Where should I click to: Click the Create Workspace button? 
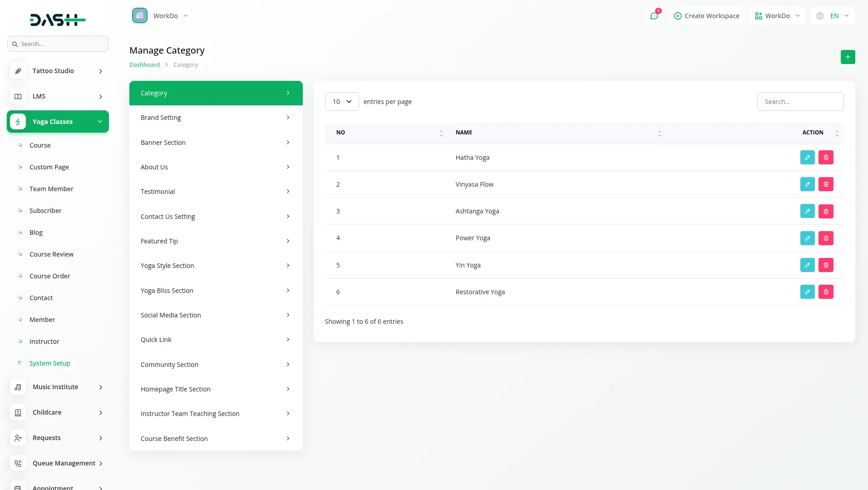click(706, 16)
